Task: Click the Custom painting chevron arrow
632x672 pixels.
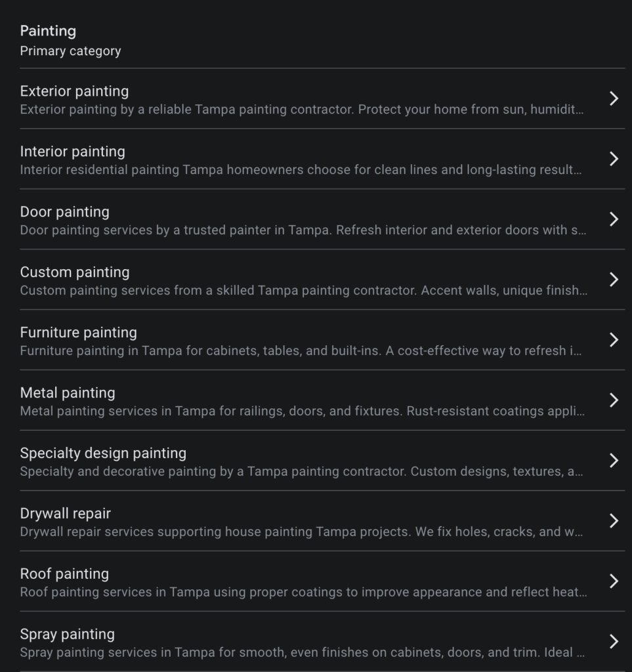Action: coord(614,280)
